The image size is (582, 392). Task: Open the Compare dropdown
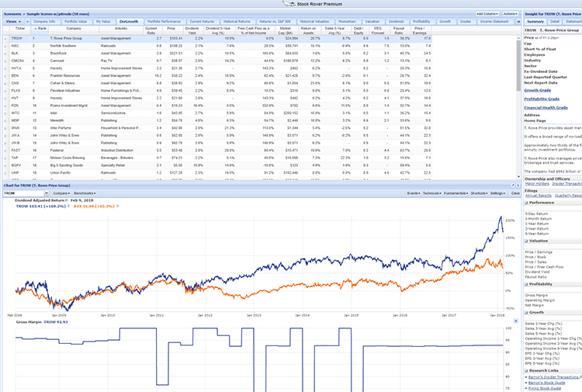click(x=61, y=193)
